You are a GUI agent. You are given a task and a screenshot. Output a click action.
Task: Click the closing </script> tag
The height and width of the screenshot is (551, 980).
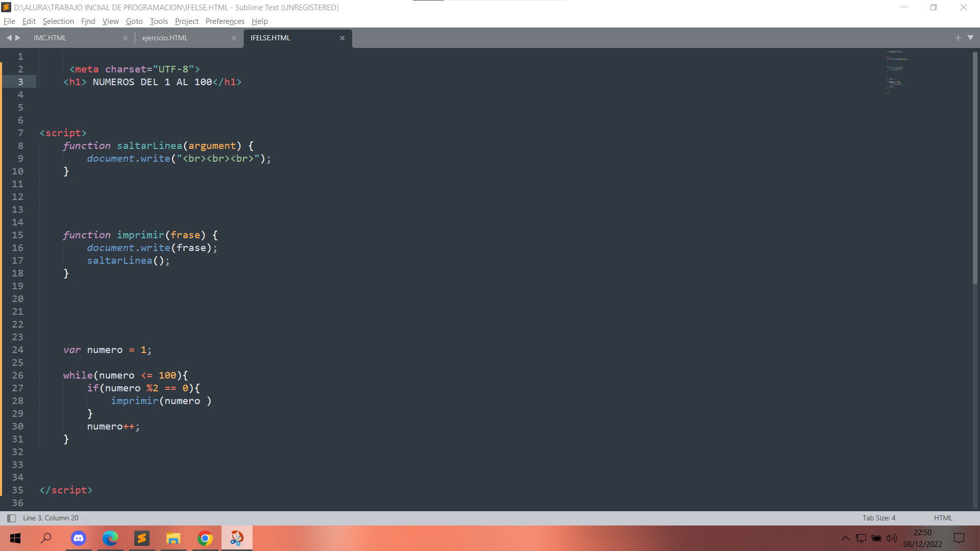point(66,490)
